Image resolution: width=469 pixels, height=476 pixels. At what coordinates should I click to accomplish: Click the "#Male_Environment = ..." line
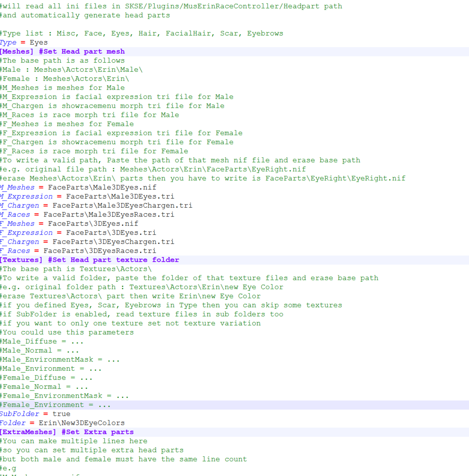tap(51, 369)
